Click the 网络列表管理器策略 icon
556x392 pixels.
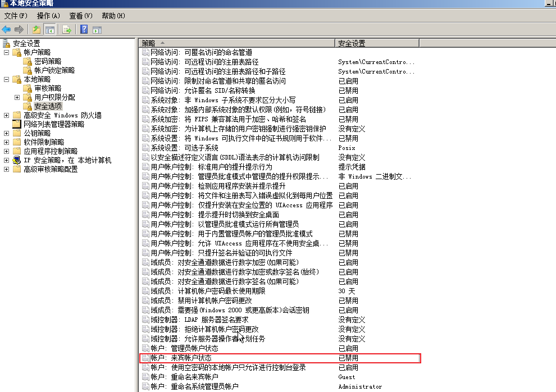pyautogui.click(x=17, y=125)
